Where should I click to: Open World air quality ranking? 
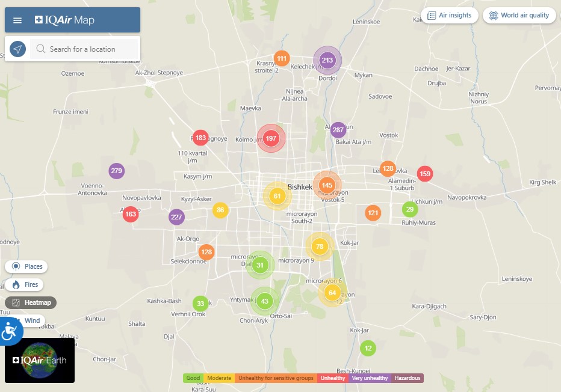coord(519,16)
